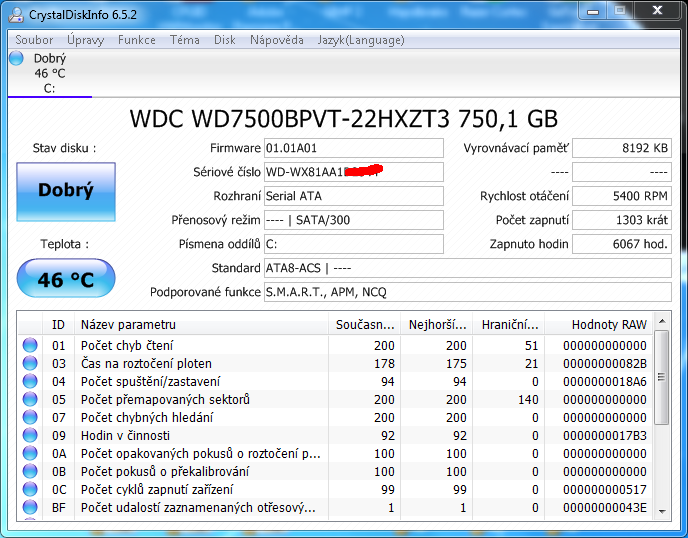Click RAW value 0000000082B
Viewport: 688px width, 538px height.
point(605,363)
